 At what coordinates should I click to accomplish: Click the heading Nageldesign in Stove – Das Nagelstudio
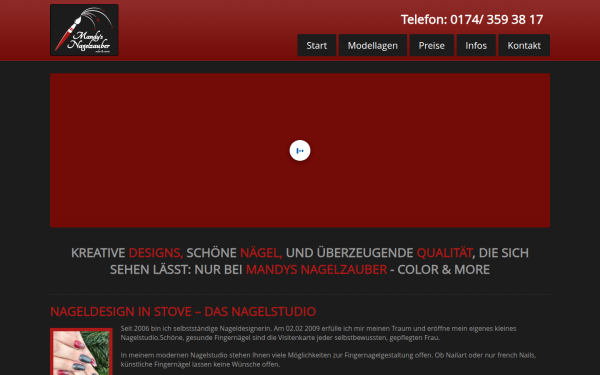(183, 311)
